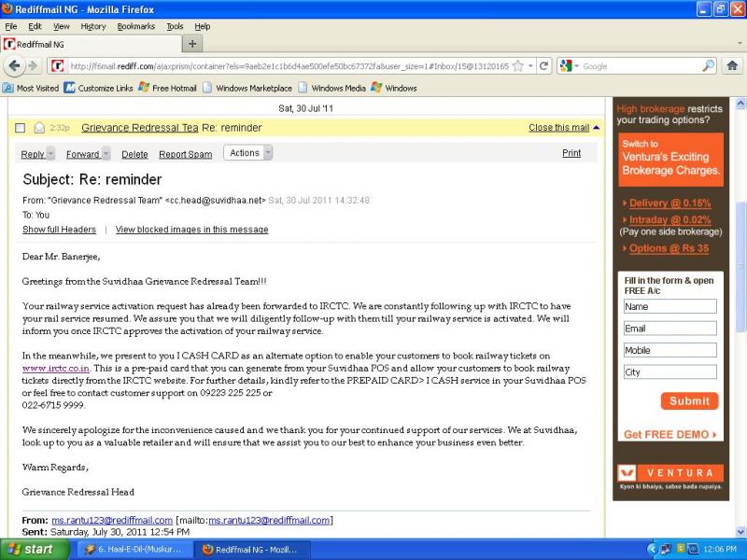Viewport: 747px width, 560px height.
Task: Open the Bookmarks menu
Action: pos(135,27)
